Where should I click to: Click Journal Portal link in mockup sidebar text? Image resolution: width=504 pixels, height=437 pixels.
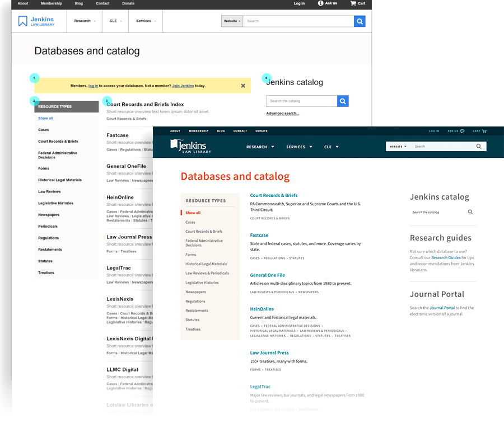(x=442, y=308)
